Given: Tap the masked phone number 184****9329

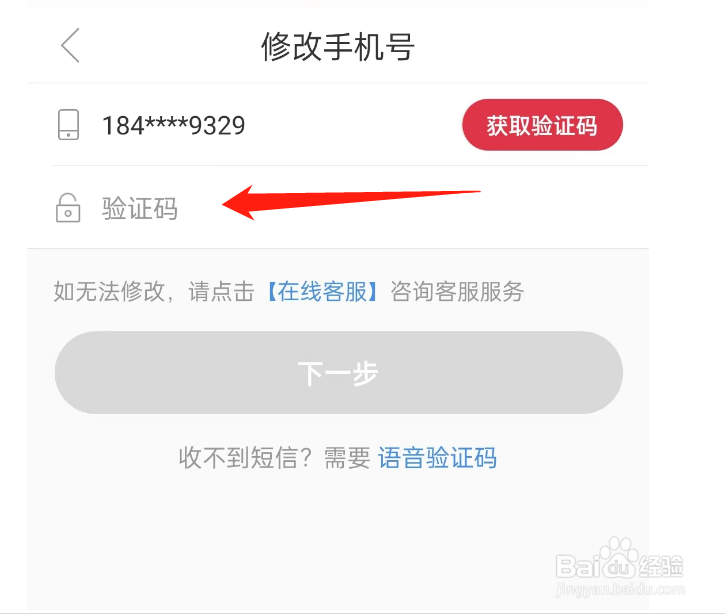Looking at the screenshot, I should 173,125.
